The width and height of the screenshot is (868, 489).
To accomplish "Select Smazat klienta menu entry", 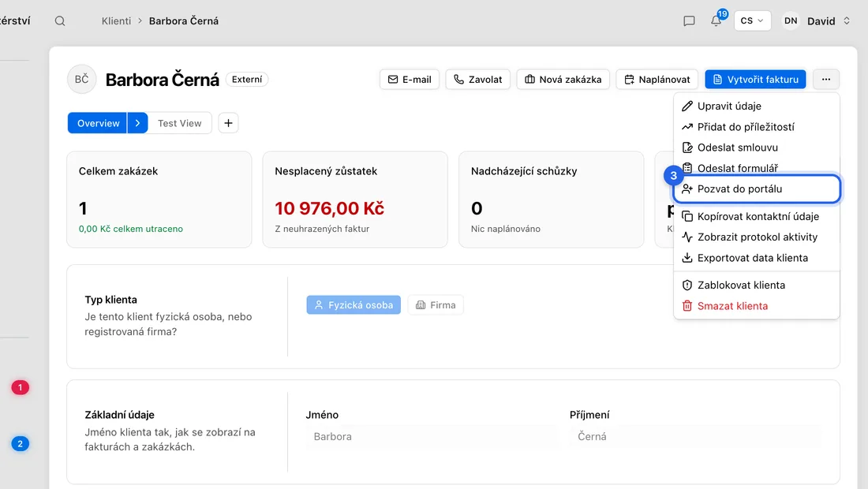I will pos(757,306).
